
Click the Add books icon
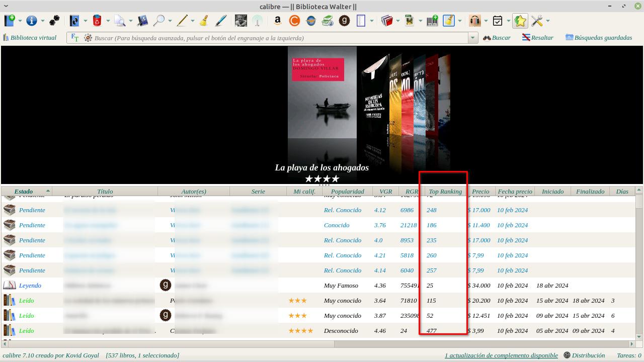10,21
